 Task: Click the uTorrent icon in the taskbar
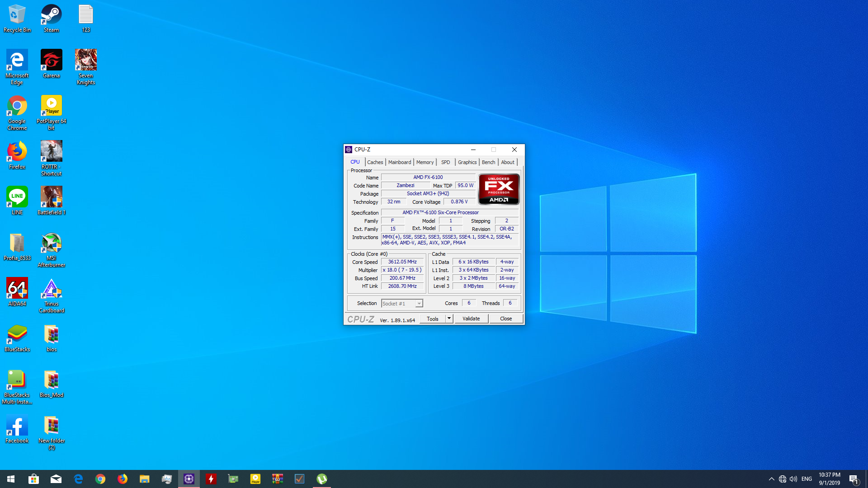(x=321, y=479)
